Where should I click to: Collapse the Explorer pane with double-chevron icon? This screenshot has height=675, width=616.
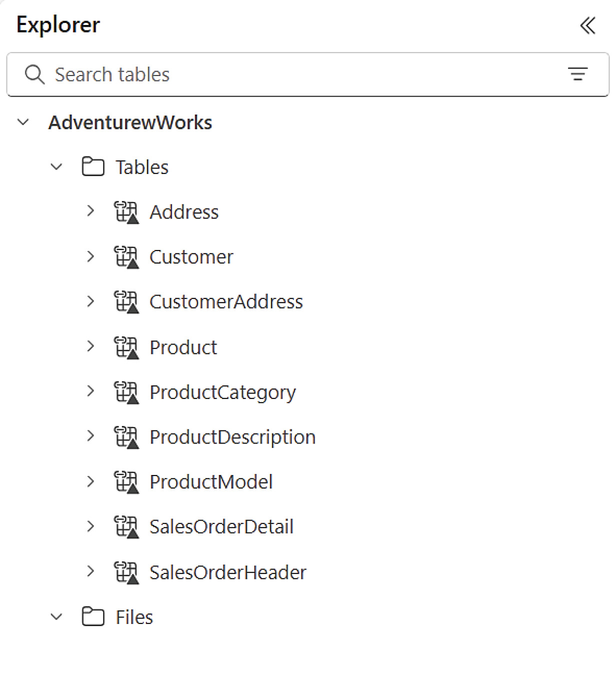[587, 25]
